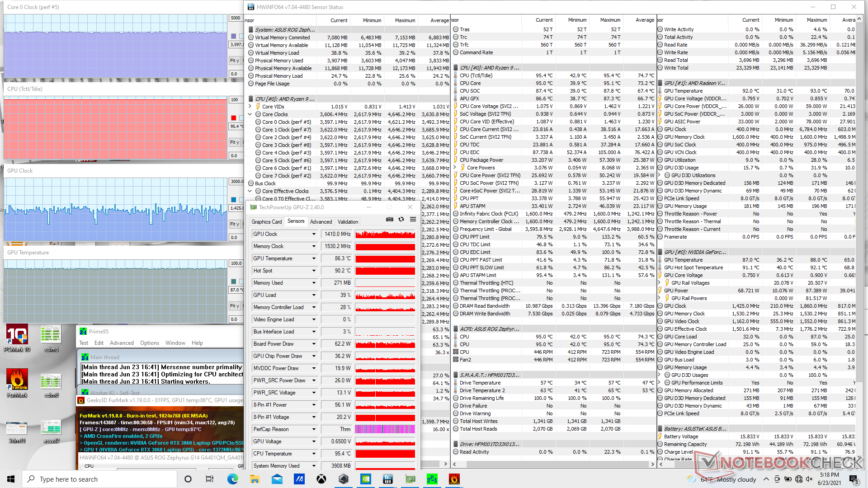Click Fit y in Core 0 Clock graph
868x488 pixels.
click(235, 61)
